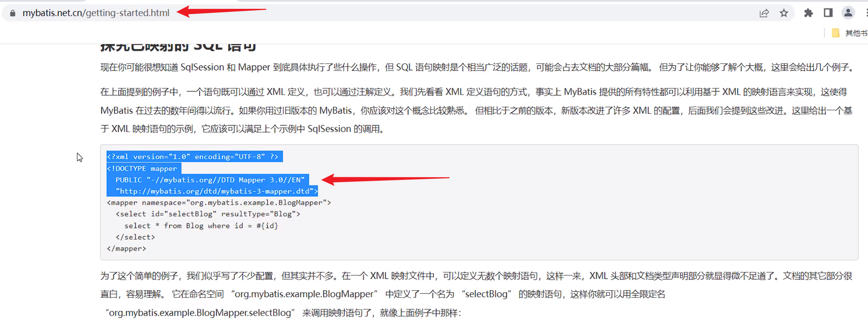Click the xml version declaration line
The image size is (868, 328).
pos(193,157)
